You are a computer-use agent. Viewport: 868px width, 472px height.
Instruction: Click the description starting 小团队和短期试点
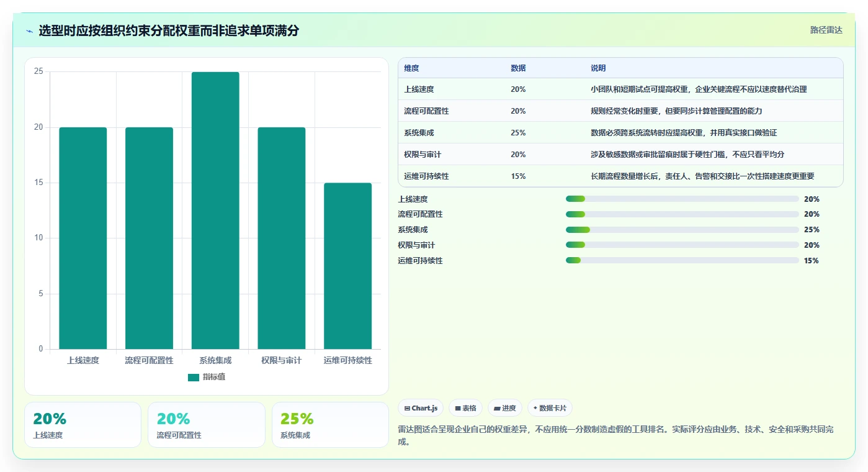699,89
